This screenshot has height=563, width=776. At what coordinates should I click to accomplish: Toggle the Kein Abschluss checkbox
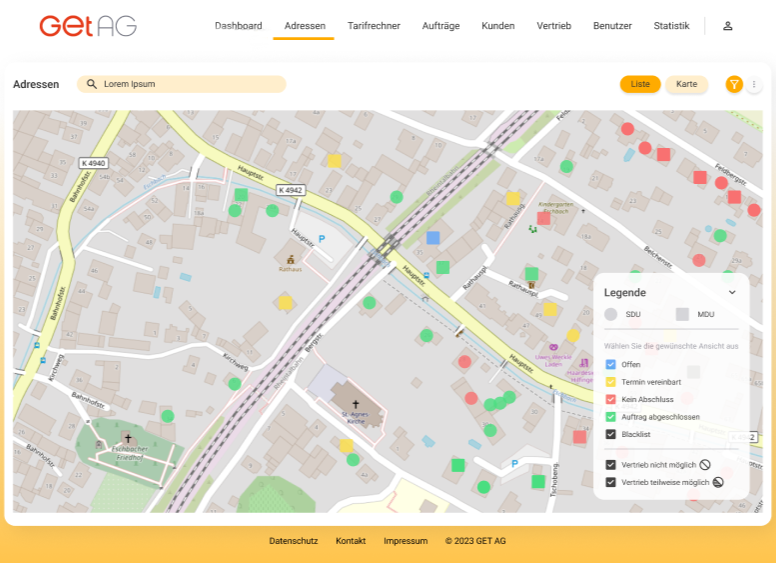tap(611, 399)
